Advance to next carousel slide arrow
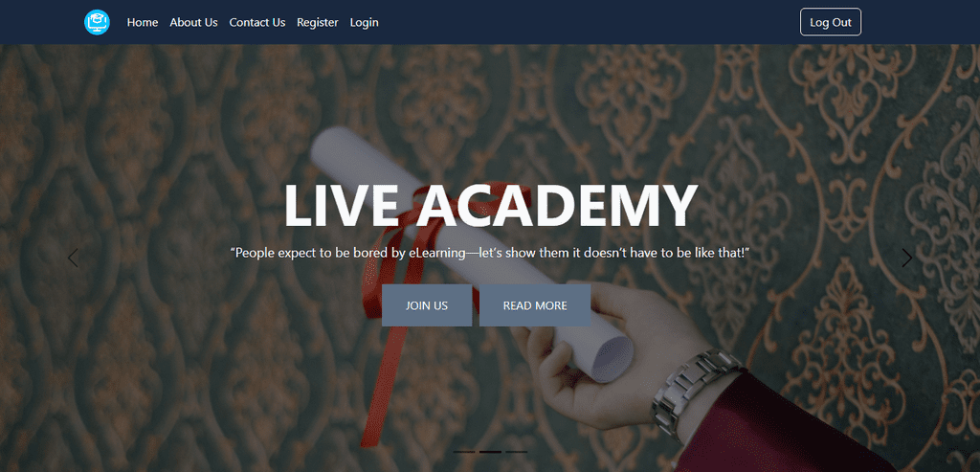Image resolution: width=980 pixels, height=472 pixels. tap(907, 258)
